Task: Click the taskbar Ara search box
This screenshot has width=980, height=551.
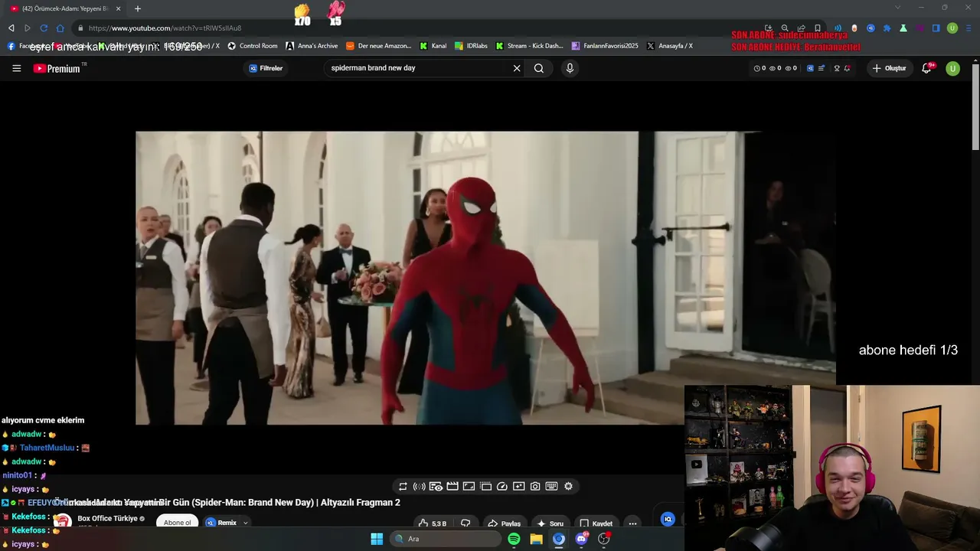Action: [446, 539]
